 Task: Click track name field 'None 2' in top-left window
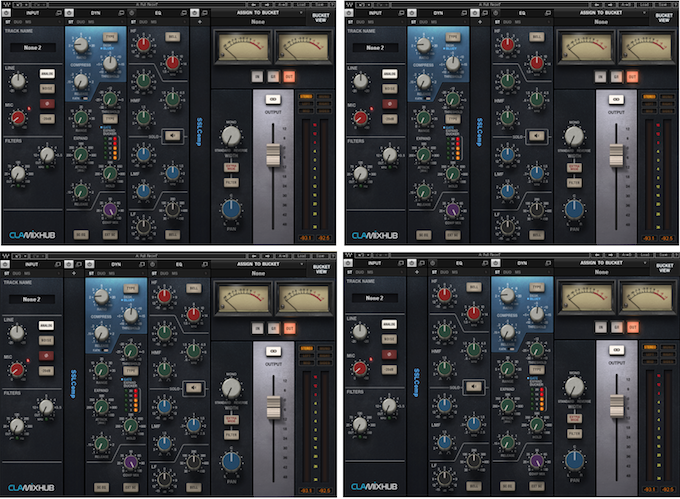coord(33,48)
